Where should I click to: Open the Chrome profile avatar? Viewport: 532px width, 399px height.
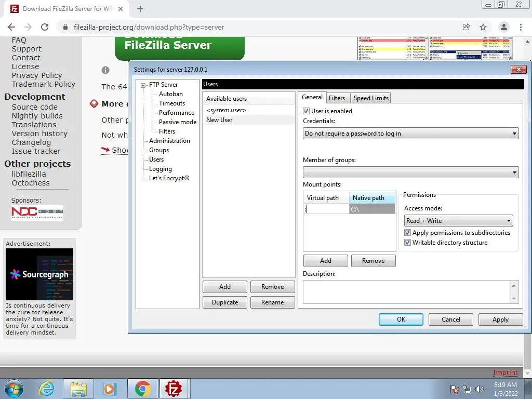tap(504, 27)
